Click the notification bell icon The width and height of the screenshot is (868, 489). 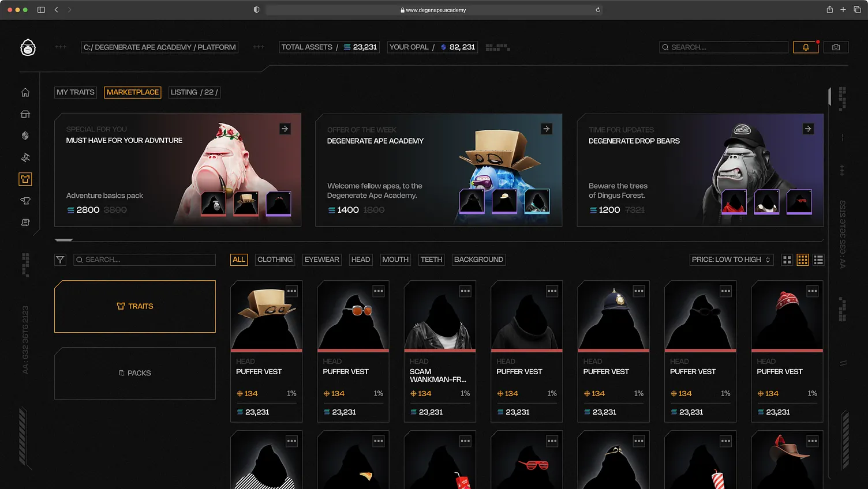tap(806, 47)
